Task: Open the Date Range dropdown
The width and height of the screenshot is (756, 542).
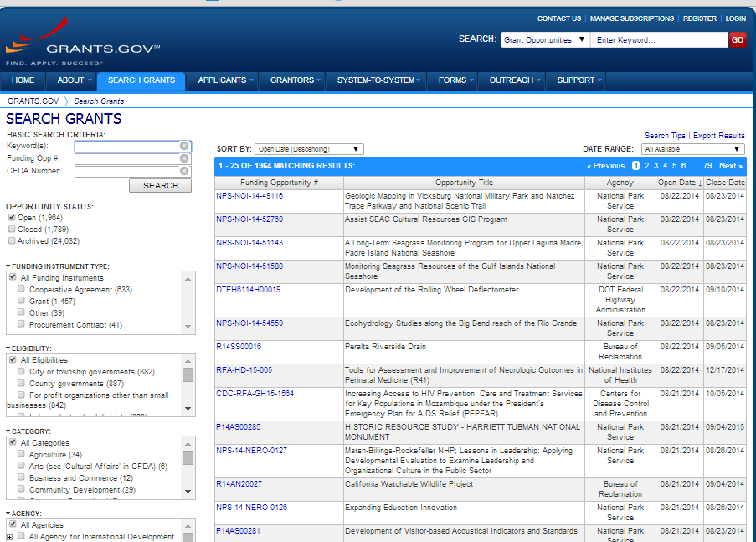Action: (x=692, y=149)
